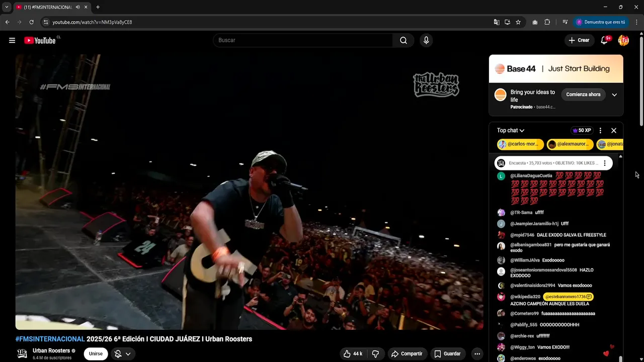Screen dimensions: 644x362
Task: Click Comienza ahora ad button
Action: 583,95
